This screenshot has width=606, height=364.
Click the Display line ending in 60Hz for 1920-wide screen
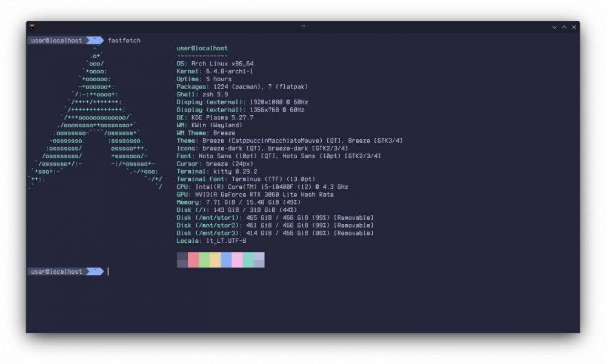coord(242,102)
